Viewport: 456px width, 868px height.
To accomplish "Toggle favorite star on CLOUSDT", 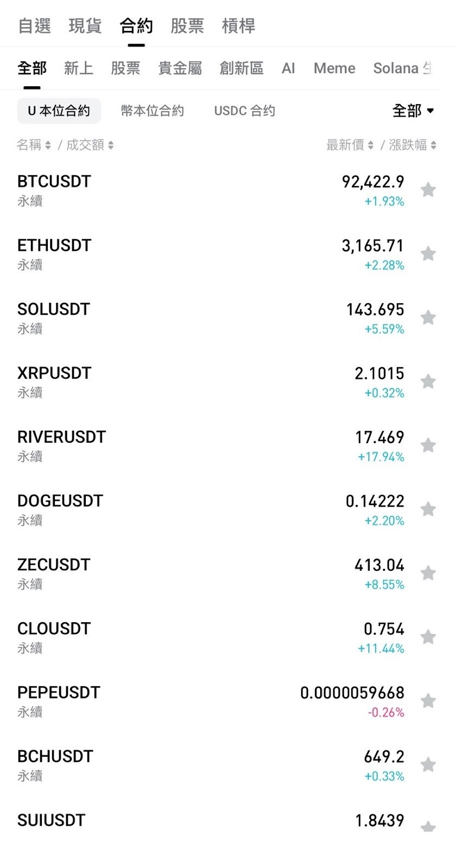I will [x=428, y=637].
